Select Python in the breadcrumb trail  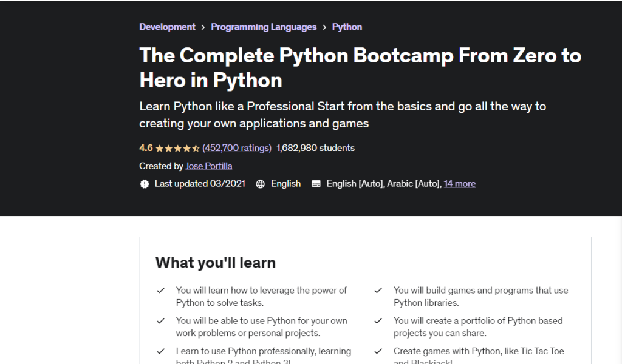pos(347,27)
